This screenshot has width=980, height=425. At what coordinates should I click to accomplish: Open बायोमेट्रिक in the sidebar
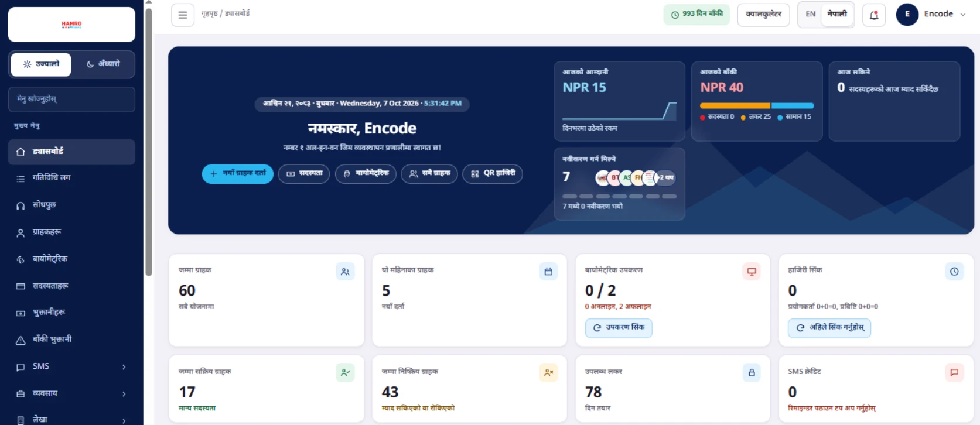tap(71, 259)
